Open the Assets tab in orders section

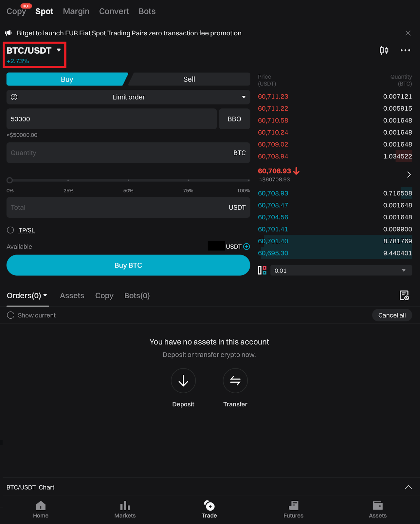point(72,295)
